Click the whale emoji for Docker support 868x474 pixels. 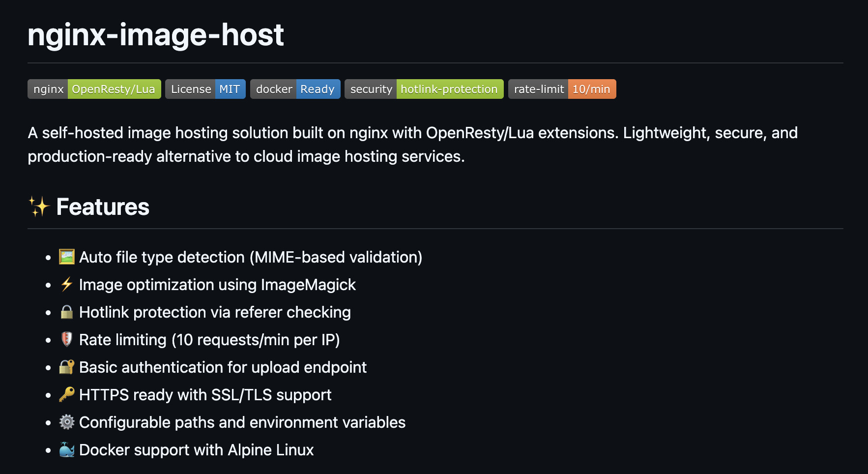tap(67, 449)
